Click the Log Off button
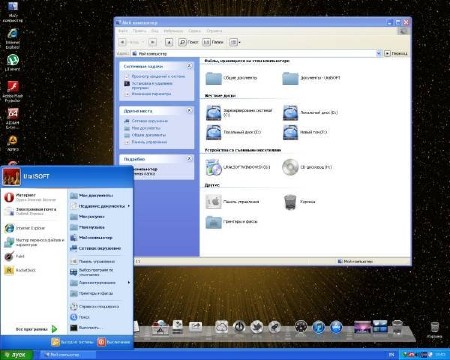Screen dimensions: 450x360 [x=72, y=342]
